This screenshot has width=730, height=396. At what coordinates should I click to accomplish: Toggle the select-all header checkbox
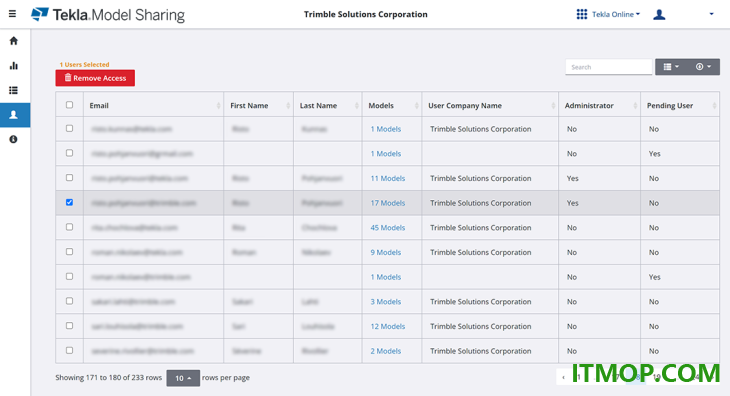point(69,105)
